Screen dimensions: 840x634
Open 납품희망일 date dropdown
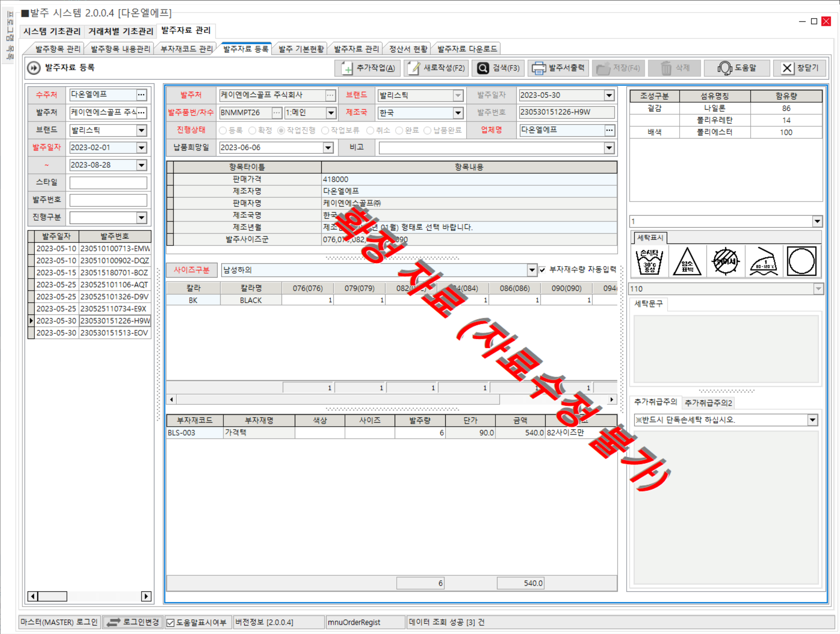[328, 148]
